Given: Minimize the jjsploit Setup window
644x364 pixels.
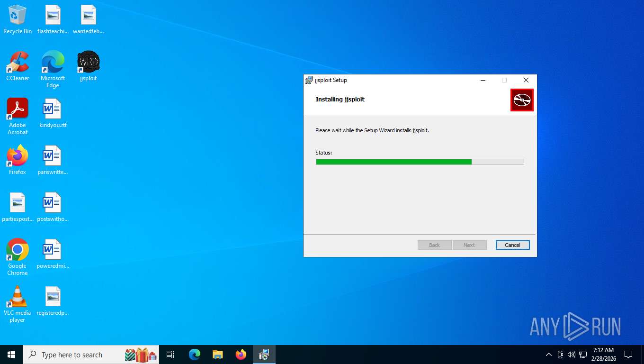Looking at the screenshot, I should coord(483,80).
